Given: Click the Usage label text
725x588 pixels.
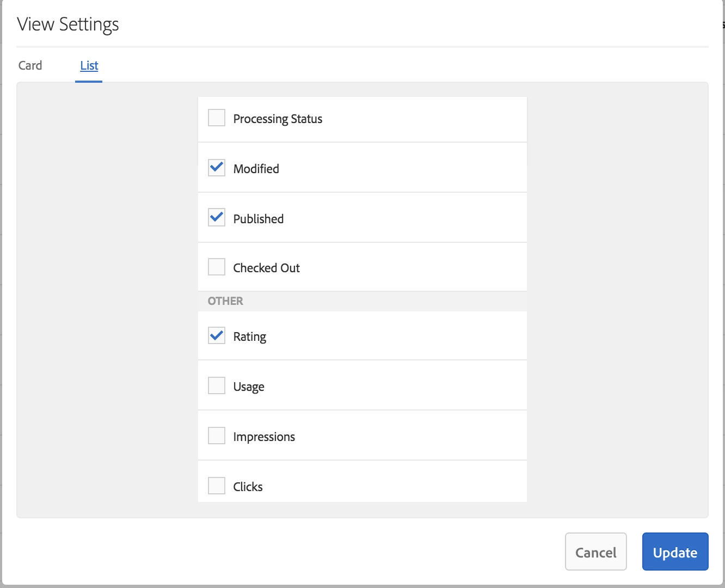Looking at the screenshot, I should pyautogui.click(x=249, y=387).
